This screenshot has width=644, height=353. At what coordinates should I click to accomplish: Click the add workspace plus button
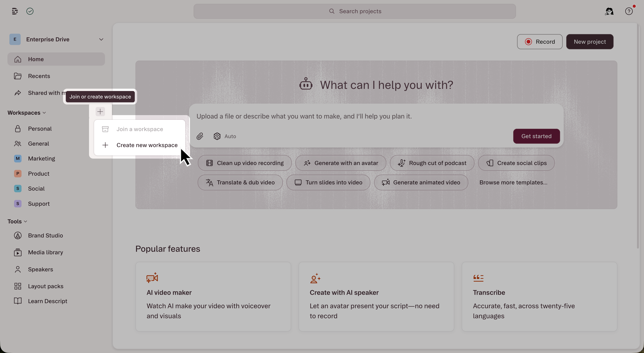(x=100, y=111)
